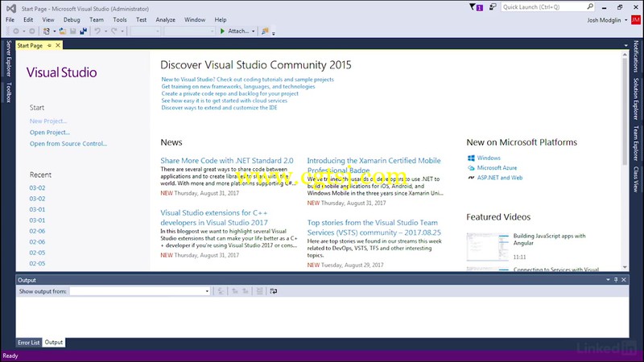Click the Navigate Forward arrow icon
Viewport: 644px width, 362px height.
(31, 31)
